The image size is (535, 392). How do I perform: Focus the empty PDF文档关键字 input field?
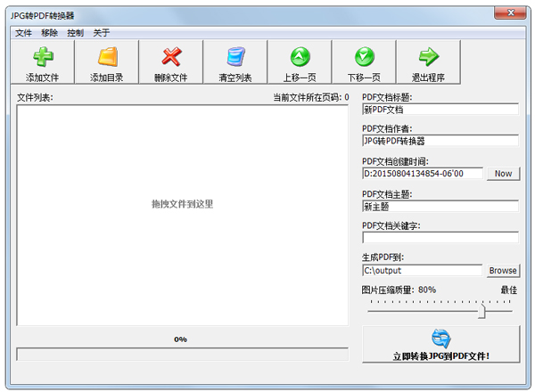click(x=440, y=238)
